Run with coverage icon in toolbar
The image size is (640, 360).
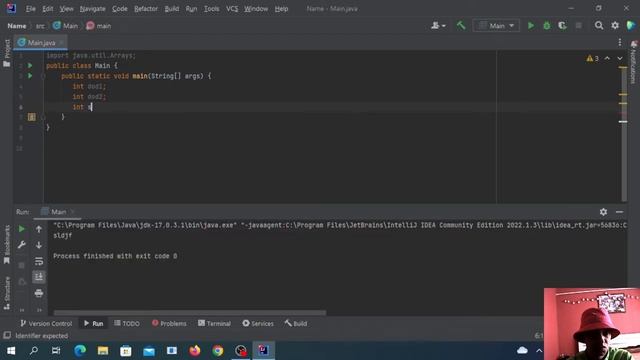(x=562, y=26)
